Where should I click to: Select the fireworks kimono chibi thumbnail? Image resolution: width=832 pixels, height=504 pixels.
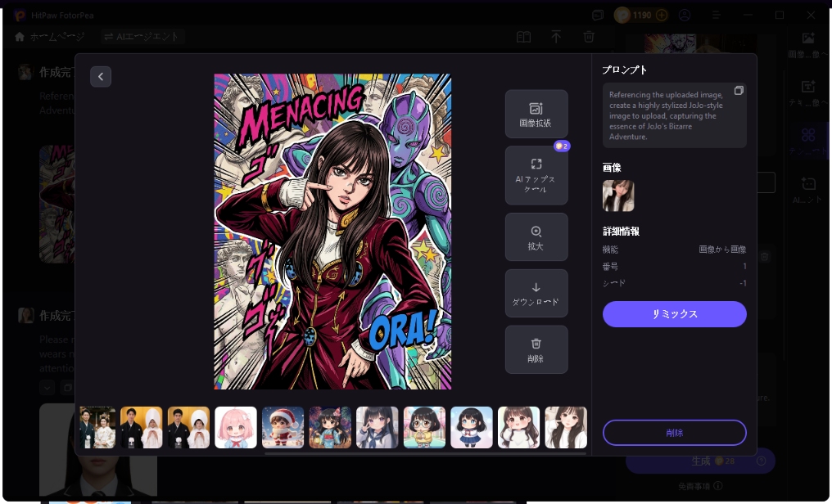[330, 427]
